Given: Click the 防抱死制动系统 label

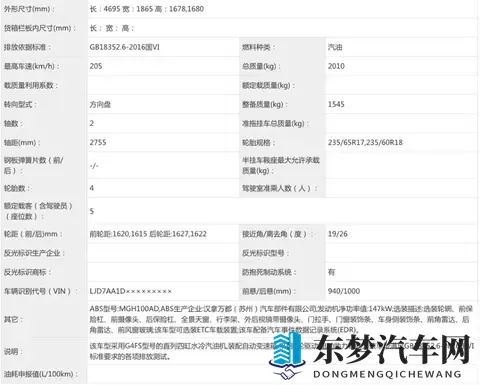Looking at the screenshot, I should pos(269,272).
